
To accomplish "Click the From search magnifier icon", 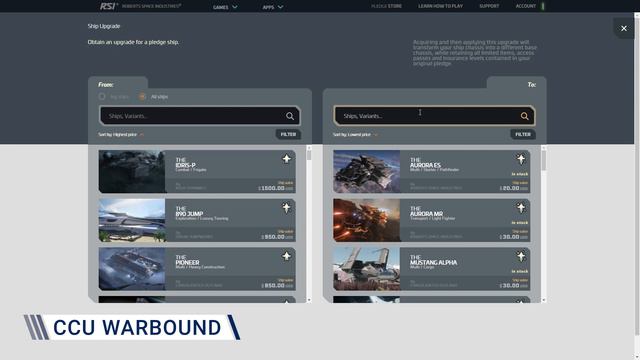I will (x=290, y=116).
